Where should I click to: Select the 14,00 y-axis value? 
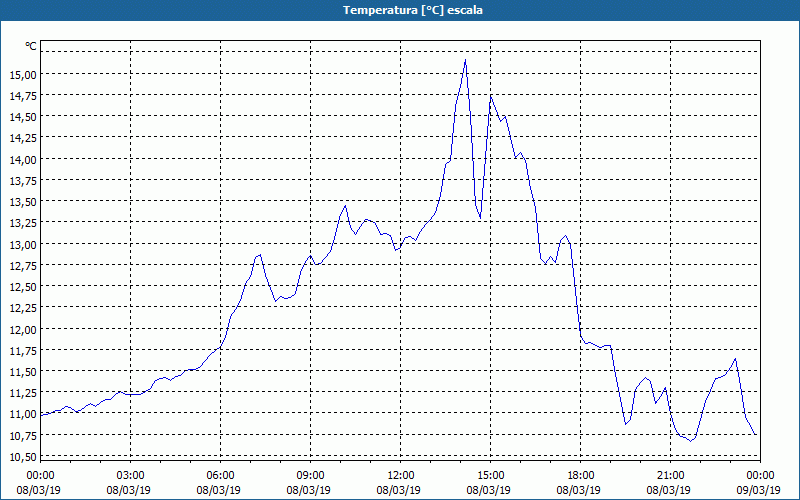(x=22, y=160)
